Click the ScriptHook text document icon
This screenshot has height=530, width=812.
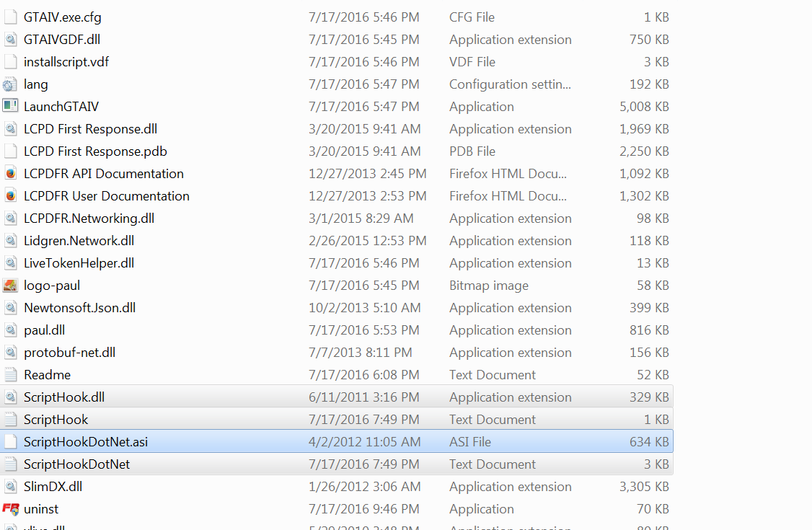pyautogui.click(x=10, y=420)
